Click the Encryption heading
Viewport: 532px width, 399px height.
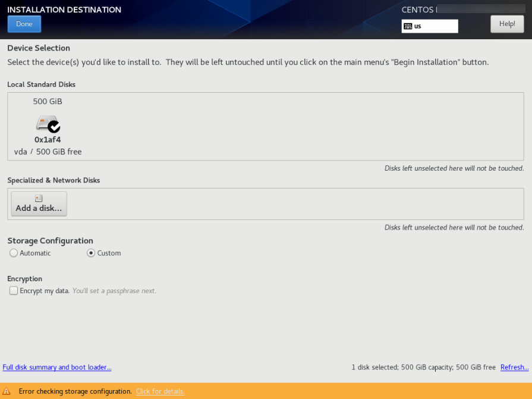pos(25,279)
